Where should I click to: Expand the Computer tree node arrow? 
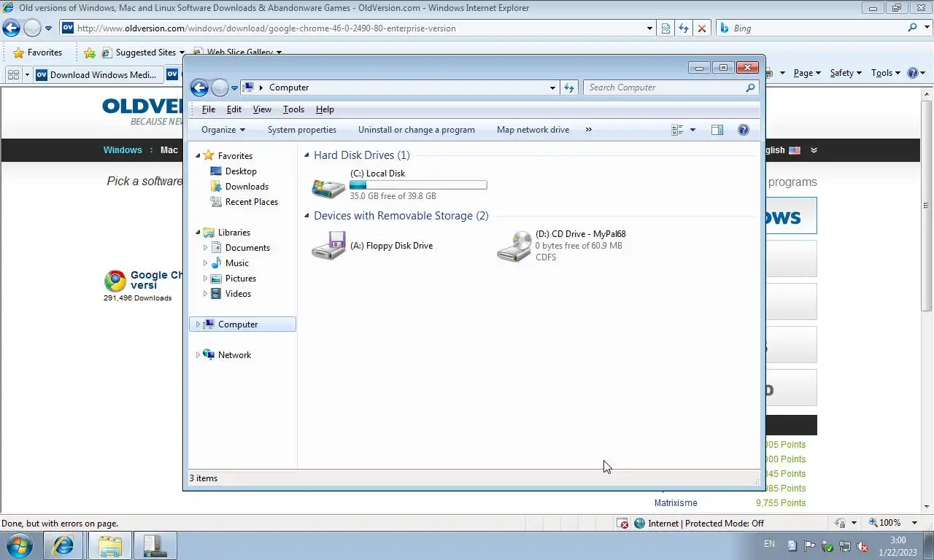tap(198, 324)
